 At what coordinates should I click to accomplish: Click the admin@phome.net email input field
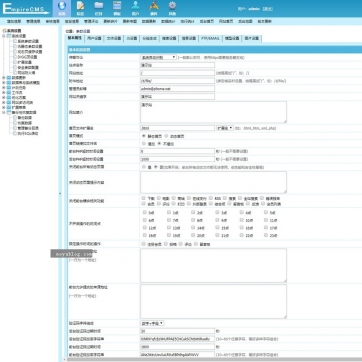(x=178, y=89)
